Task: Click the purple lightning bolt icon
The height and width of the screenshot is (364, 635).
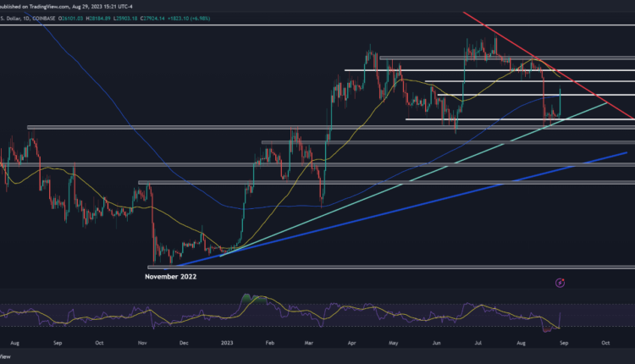Action: [x=560, y=282]
